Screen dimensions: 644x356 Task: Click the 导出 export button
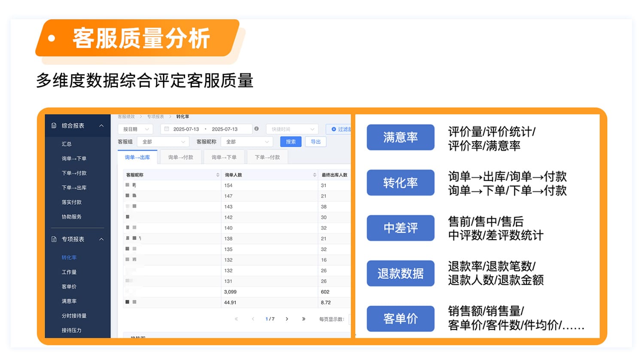coord(316,142)
